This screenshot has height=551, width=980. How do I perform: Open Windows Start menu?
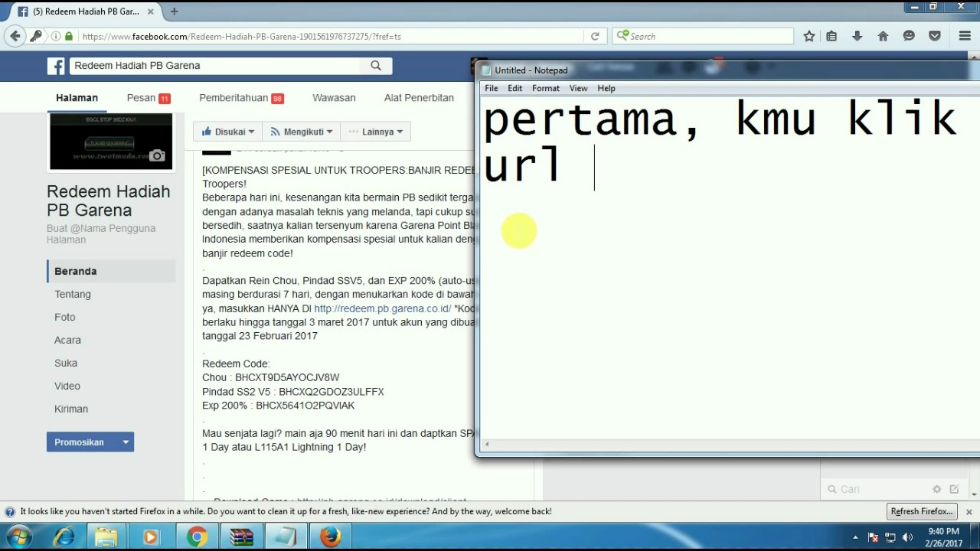click(x=18, y=536)
